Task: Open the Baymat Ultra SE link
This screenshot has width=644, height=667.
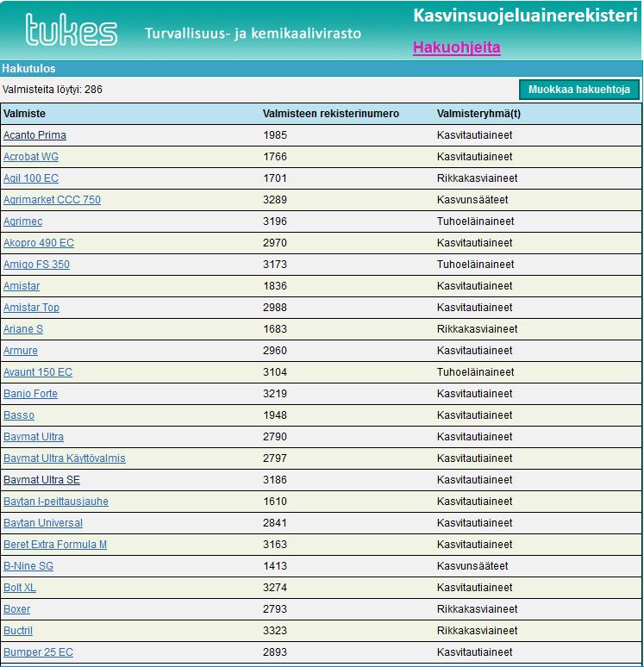Action: pyautogui.click(x=41, y=480)
